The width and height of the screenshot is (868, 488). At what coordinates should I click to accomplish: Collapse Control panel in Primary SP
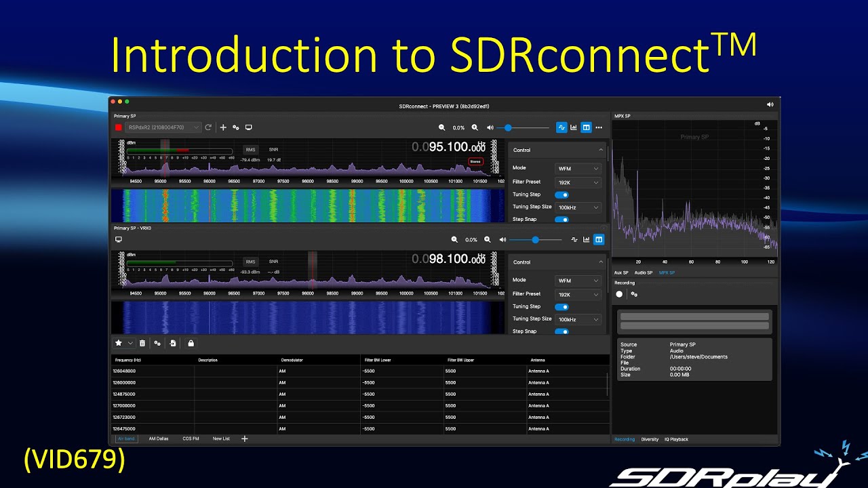(x=600, y=150)
